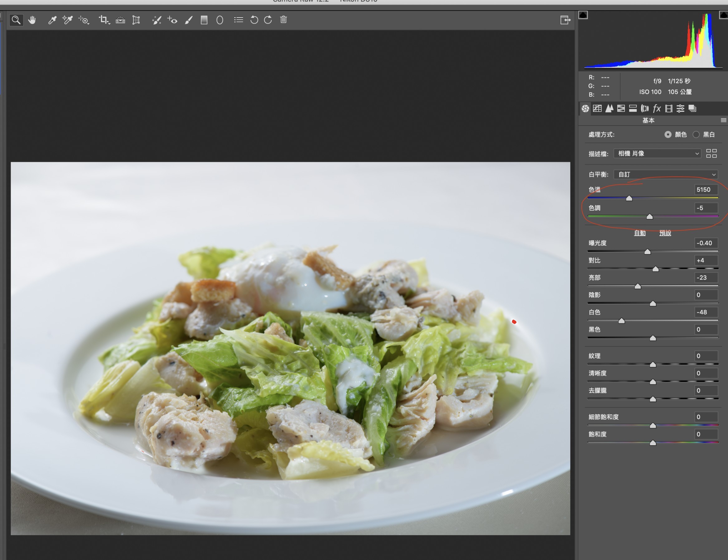The width and height of the screenshot is (728, 560).
Task: Open the 白平衡 white balance dropdown
Action: pyautogui.click(x=666, y=175)
